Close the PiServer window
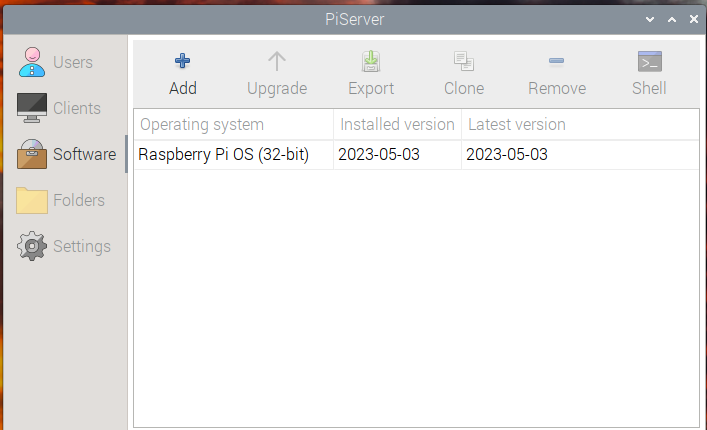The height and width of the screenshot is (430, 707). [x=694, y=19]
